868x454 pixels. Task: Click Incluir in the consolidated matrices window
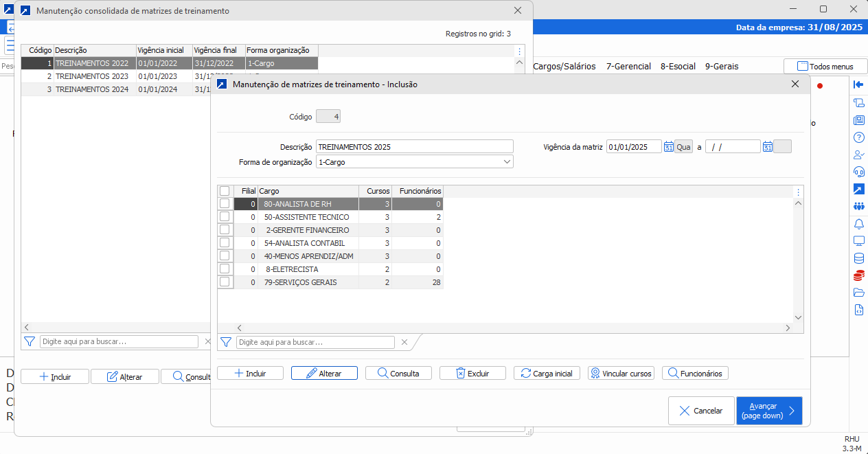pyautogui.click(x=55, y=376)
